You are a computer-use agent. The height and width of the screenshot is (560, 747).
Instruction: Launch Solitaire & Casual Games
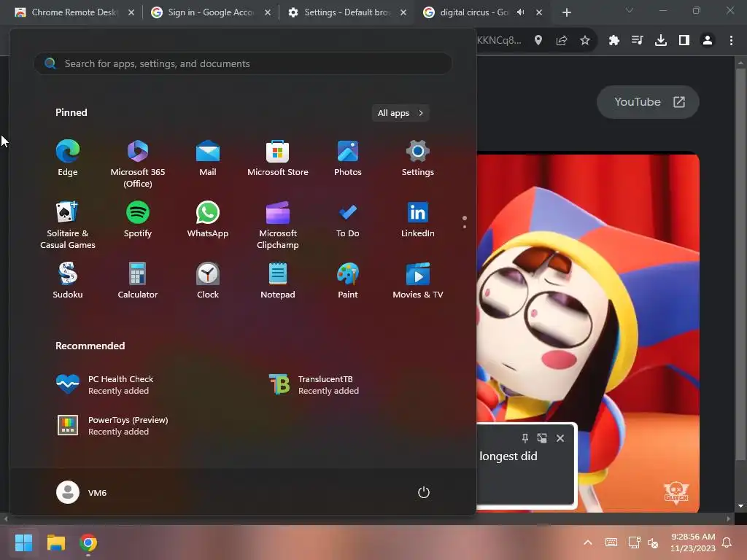[x=68, y=225]
